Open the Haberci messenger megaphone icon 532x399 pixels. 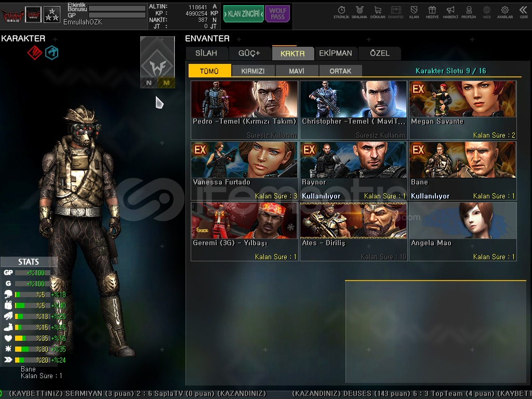point(450,12)
